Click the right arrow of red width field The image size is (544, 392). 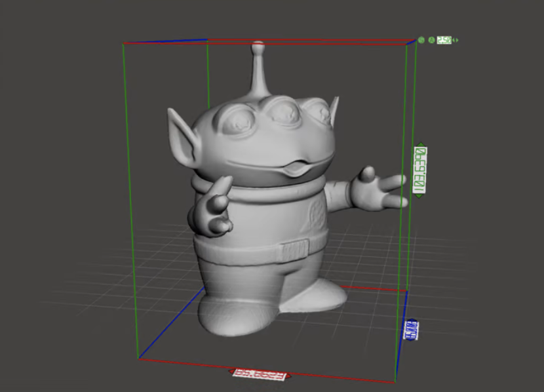[288, 376]
